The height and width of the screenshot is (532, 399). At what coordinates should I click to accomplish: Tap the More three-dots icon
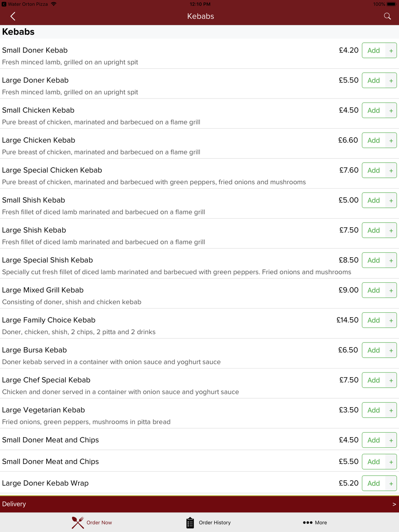point(307,522)
